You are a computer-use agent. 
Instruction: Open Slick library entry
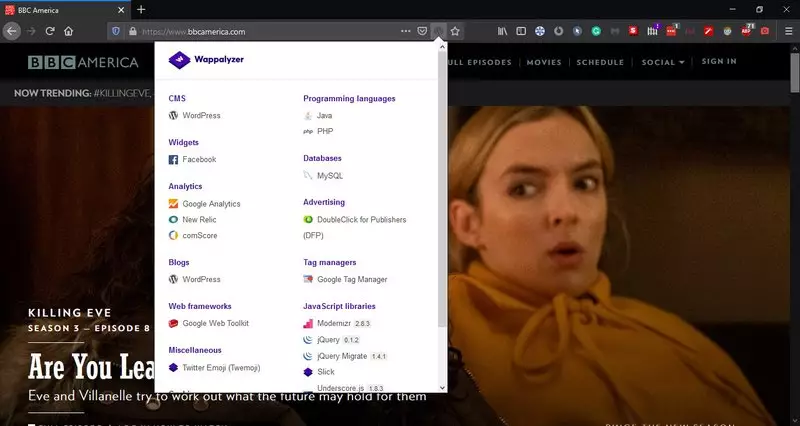(x=319, y=372)
